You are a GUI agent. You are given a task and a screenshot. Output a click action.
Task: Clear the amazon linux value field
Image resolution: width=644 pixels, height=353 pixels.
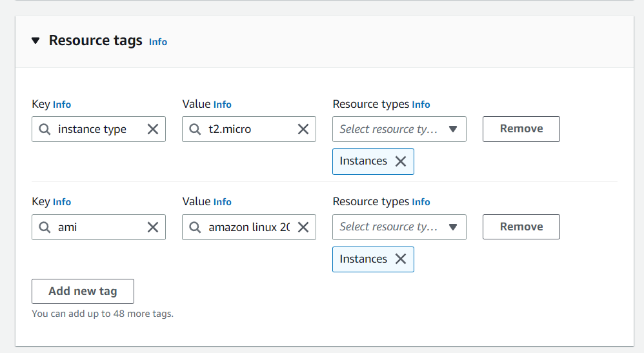click(303, 227)
